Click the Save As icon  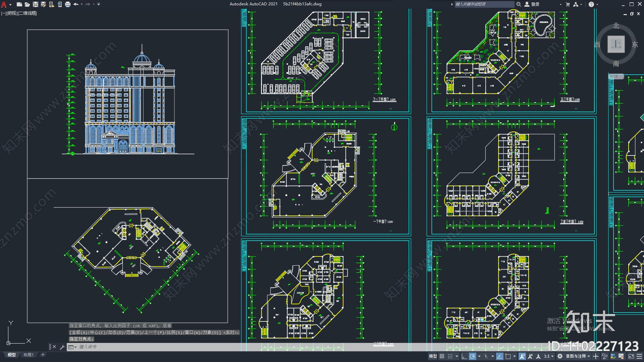(x=43, y=4)
